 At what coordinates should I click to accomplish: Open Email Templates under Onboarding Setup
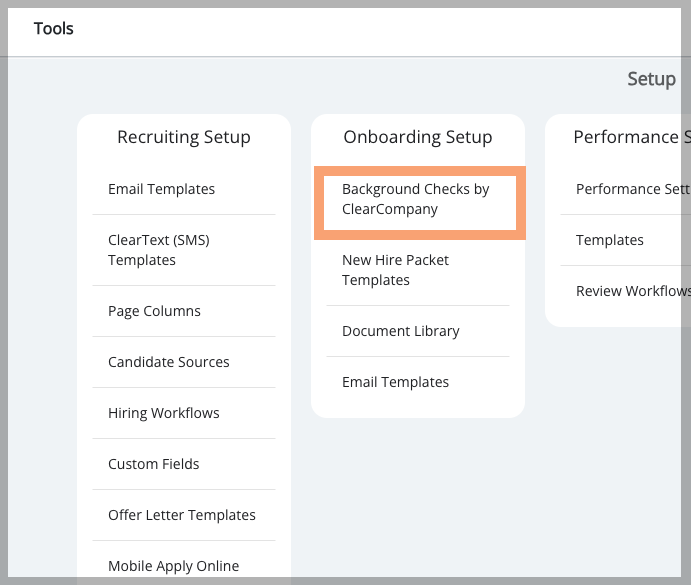[395, 382]
